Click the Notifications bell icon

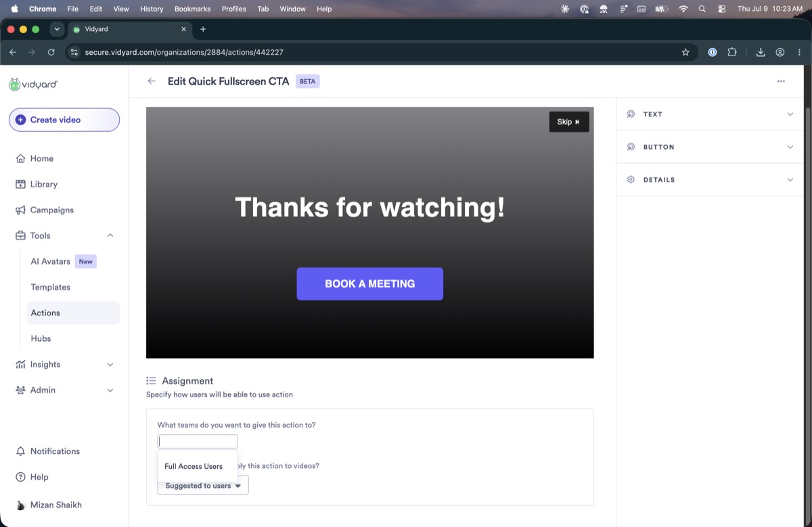20,451
